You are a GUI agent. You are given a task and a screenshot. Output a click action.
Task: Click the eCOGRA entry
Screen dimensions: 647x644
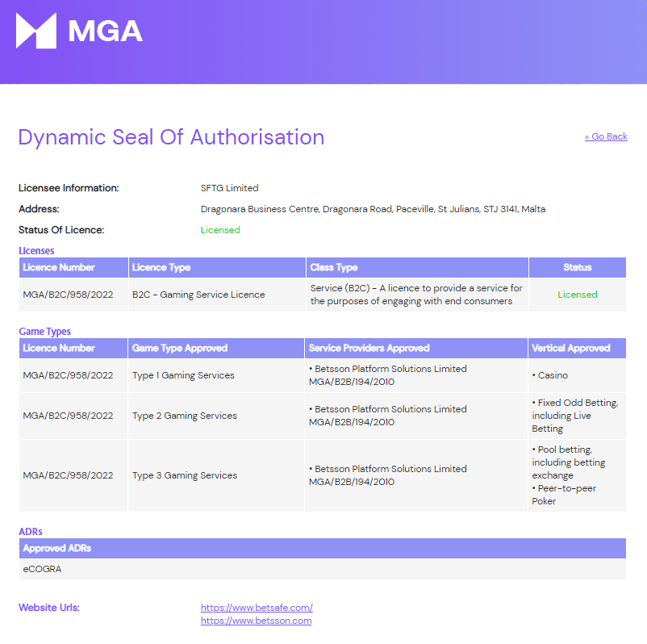pyautogui.click(x=42, y=569)
